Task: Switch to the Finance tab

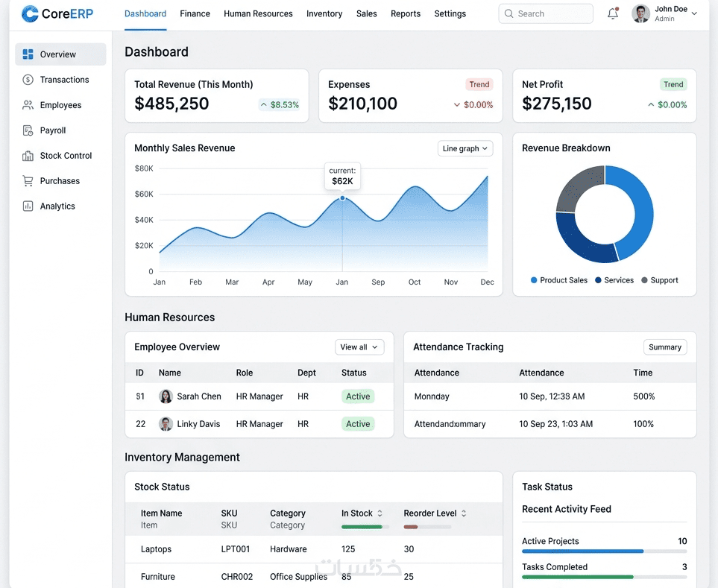Action: click(195, 13)
